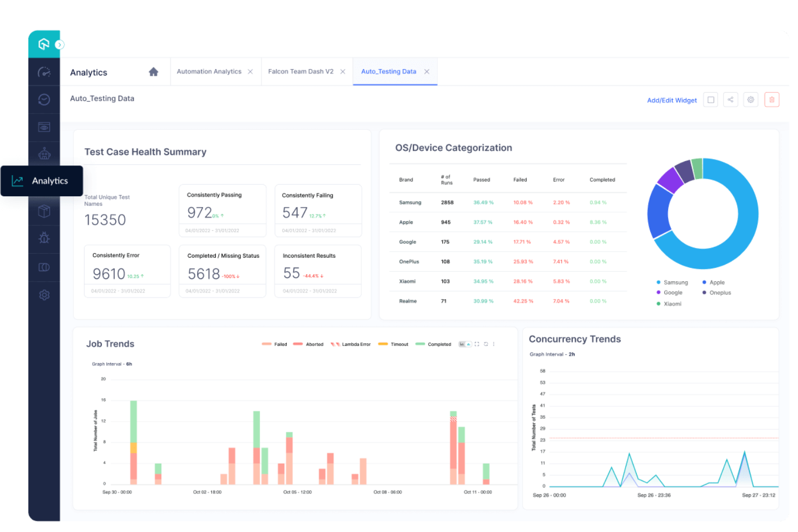Toggle Samsung in the donut chart legend
Viewport: 798px width, 532px height.
672,282
